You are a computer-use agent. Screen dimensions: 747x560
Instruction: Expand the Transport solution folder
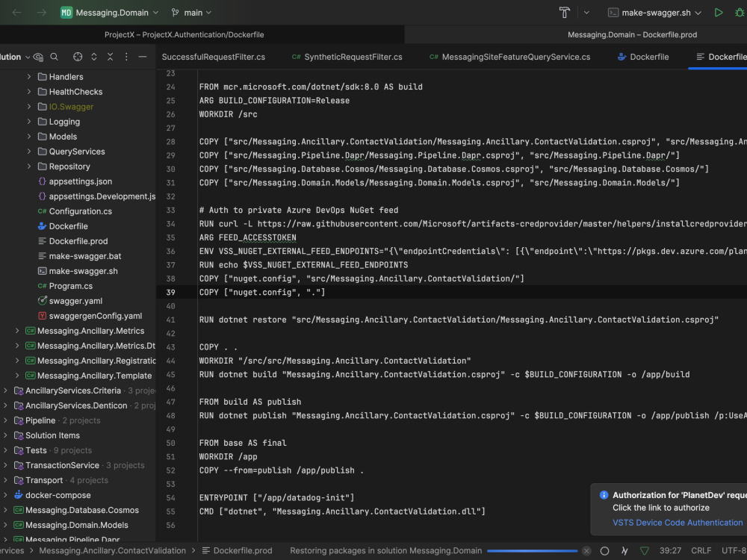point(5,480)
